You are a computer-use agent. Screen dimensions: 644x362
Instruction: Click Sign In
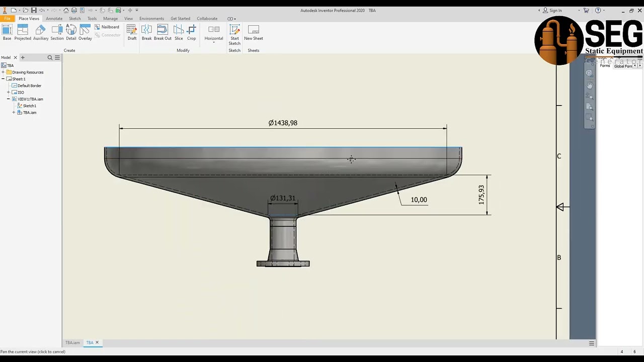(555, 10)
